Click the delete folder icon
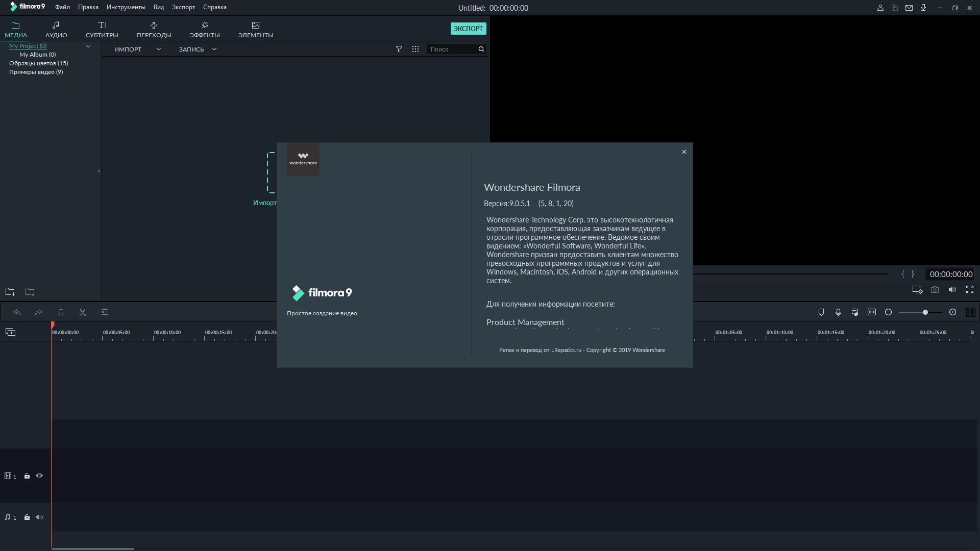The image size is (980, 551). pos(30,291)
